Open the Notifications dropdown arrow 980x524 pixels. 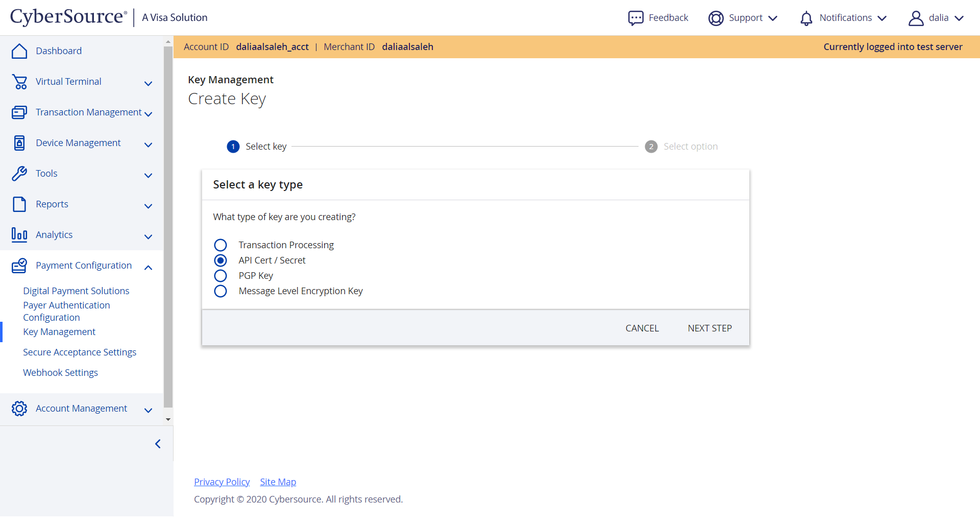tap(882, 18)
